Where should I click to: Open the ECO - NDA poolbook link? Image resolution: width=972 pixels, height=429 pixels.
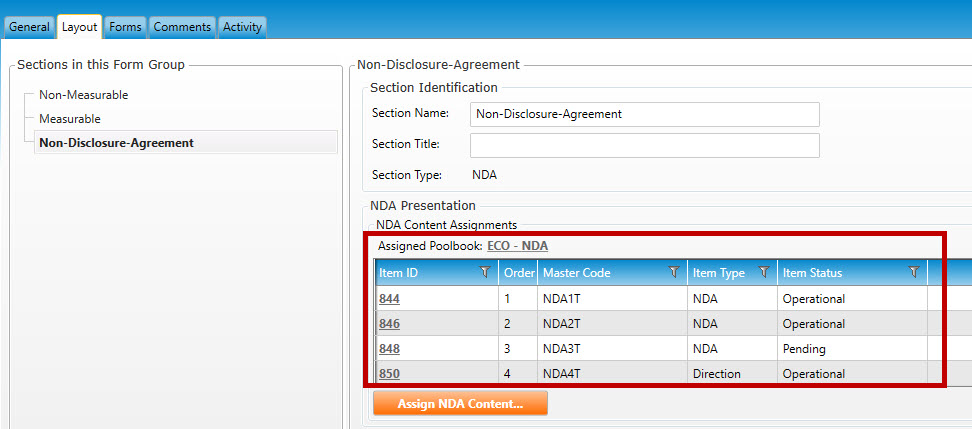click(x=517, y=246)
